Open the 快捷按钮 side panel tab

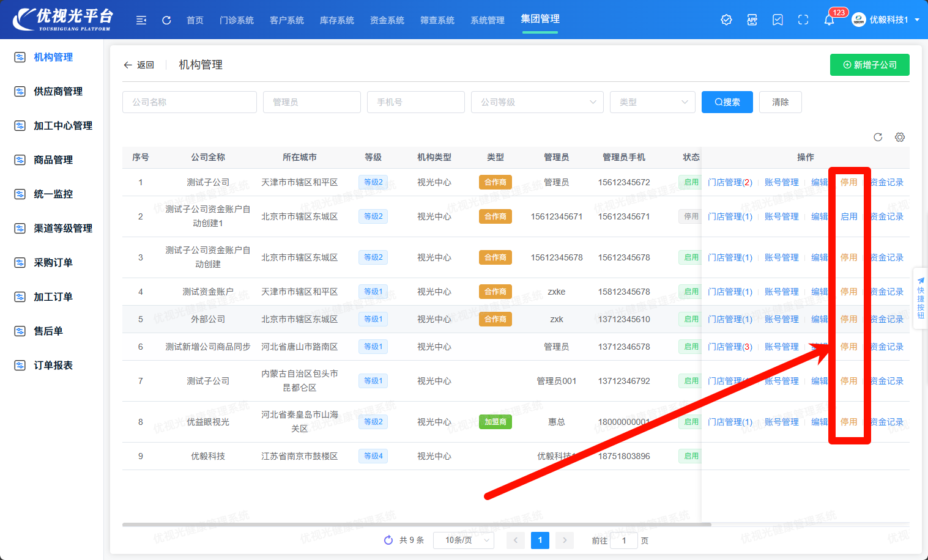coord(921,298)
